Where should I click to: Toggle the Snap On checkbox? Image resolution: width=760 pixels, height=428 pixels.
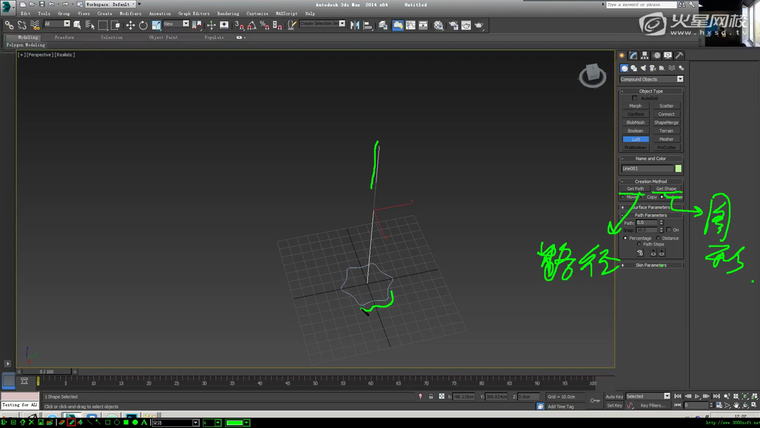tap(668, 230)
